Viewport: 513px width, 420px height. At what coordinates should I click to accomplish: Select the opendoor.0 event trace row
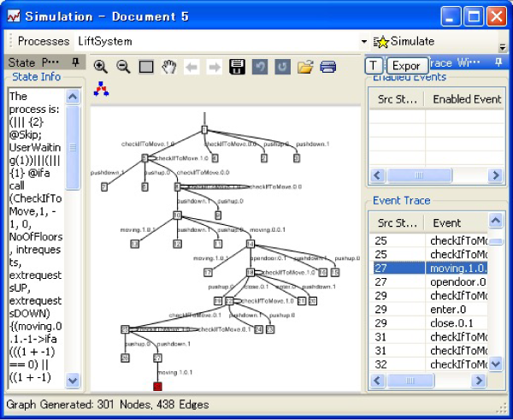coord(457,281)
